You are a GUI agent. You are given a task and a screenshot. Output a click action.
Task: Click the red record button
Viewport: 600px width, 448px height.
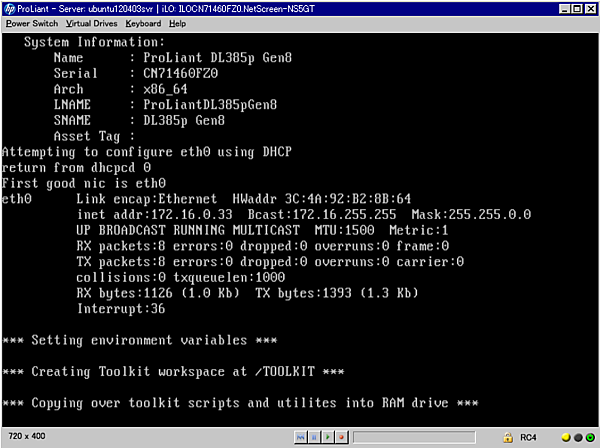click(341, 437)
